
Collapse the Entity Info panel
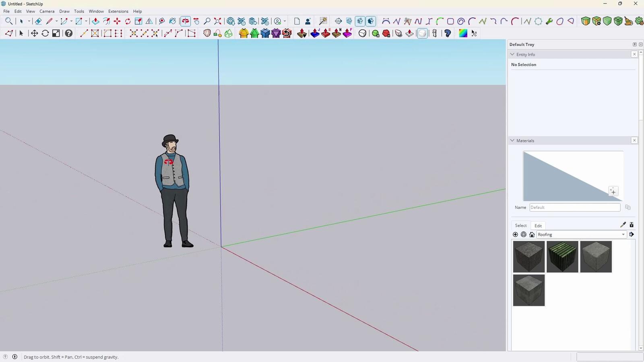pyautogui.click(x=512, y=54)
